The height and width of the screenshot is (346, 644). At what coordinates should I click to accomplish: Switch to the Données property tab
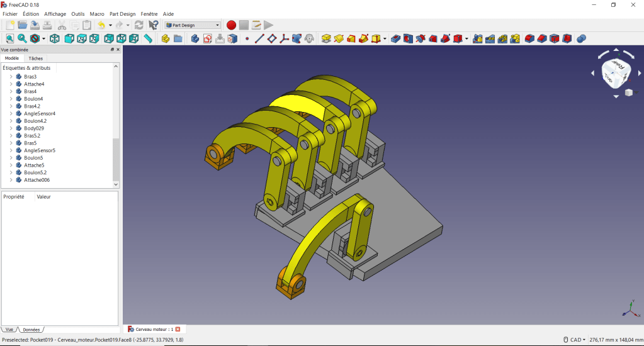coord(31,330)
